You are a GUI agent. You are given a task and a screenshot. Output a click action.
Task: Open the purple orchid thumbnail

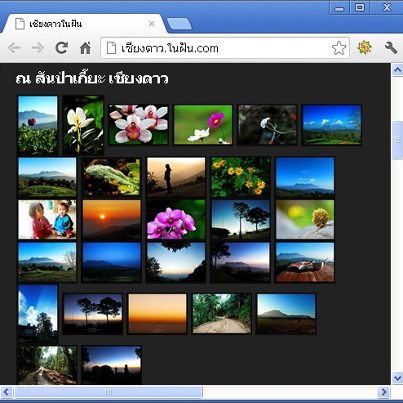click(x=176, y=219)
